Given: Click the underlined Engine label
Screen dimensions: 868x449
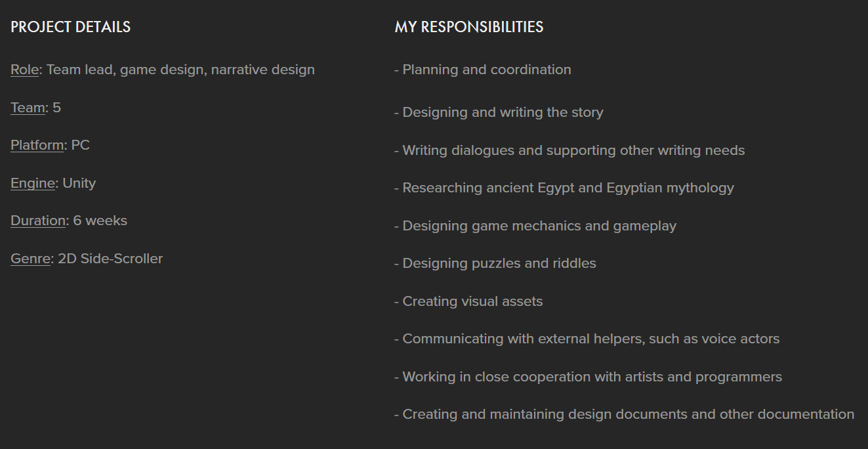Looking at the screenshot, I should 33,183.
